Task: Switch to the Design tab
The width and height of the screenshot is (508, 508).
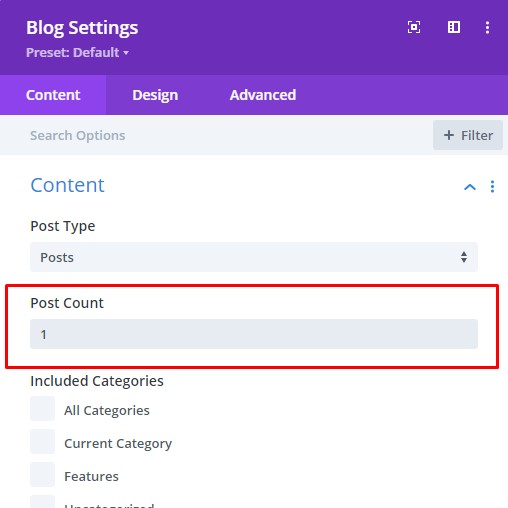Action: click(155, 95)
